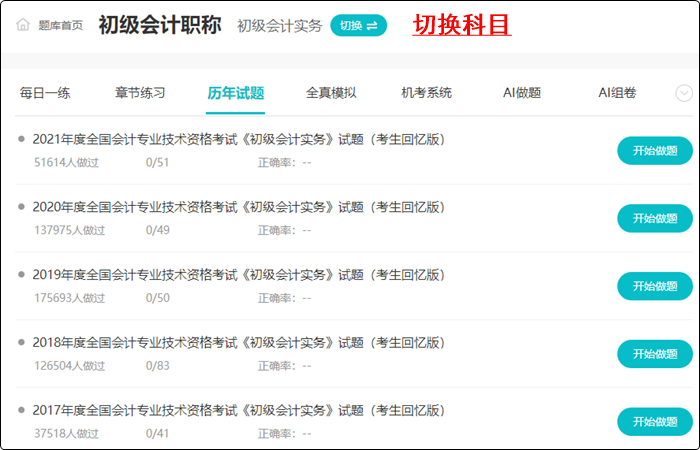Image resolution: width=700 pixels, height=450 pixels.
Task: Click the 初级会计职称 heading
Action: point(160,25)
